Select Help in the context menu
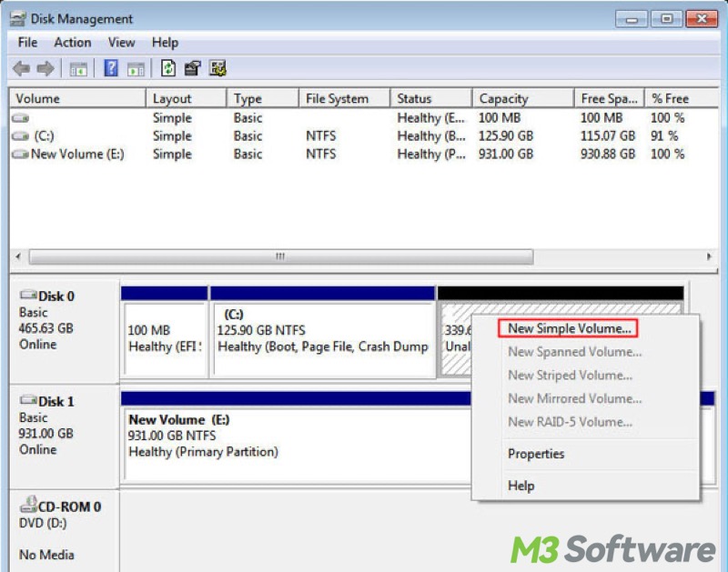 click(x=521, y=486)
